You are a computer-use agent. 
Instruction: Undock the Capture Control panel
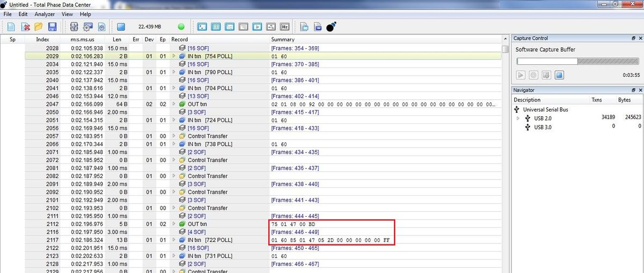pyautogui.click(x=633, y=38)
